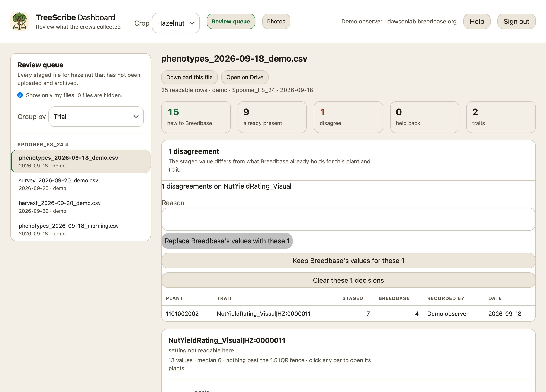
Task: Open the Help page
Action: tap(477, 21)
